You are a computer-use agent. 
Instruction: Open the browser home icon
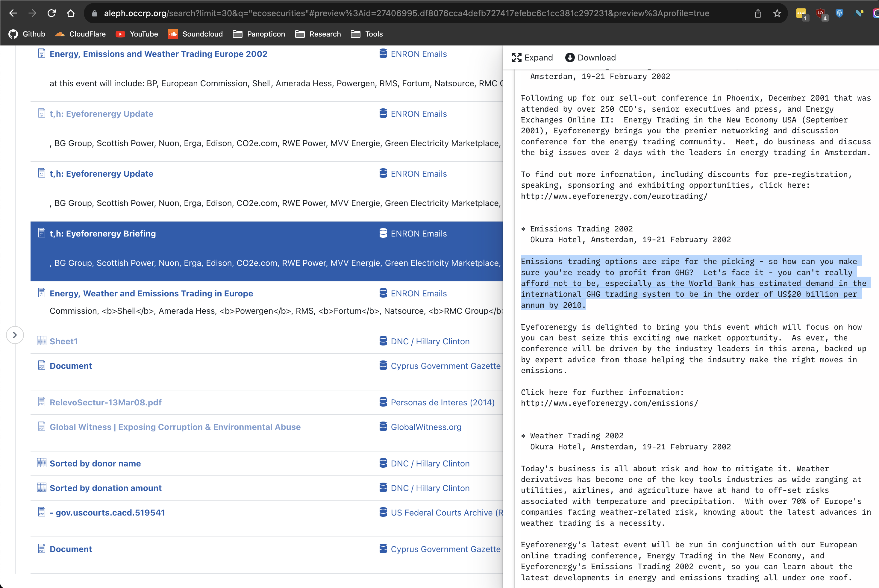[70, 13]
